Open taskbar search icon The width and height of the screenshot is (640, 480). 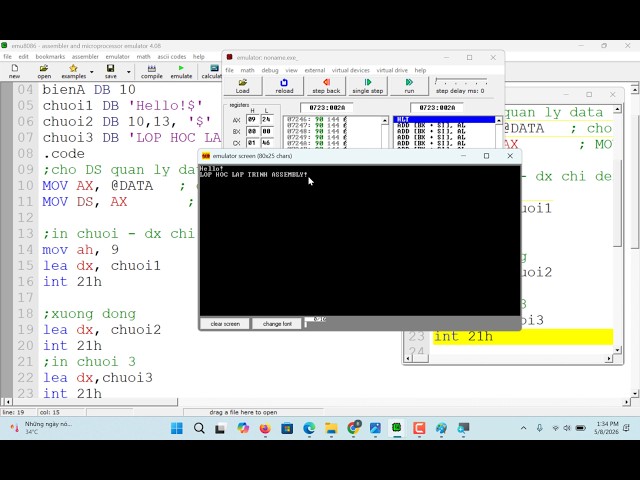[x=199, y=428]
